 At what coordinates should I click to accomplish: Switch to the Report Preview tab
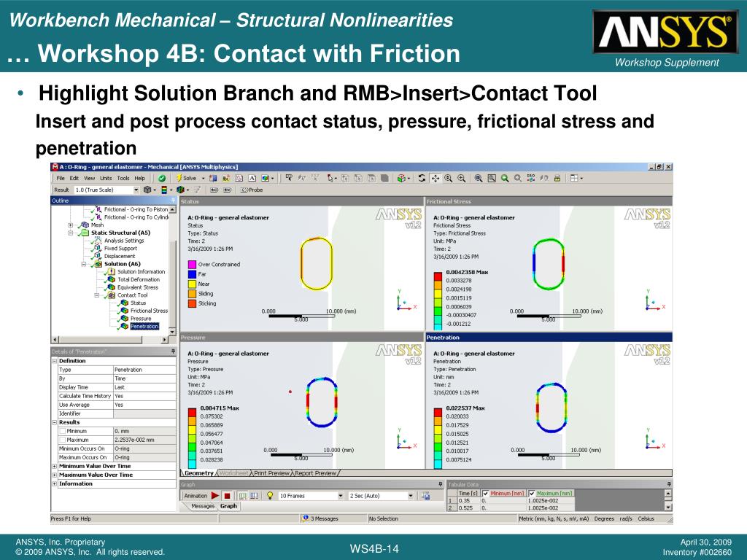click(315, 473)
